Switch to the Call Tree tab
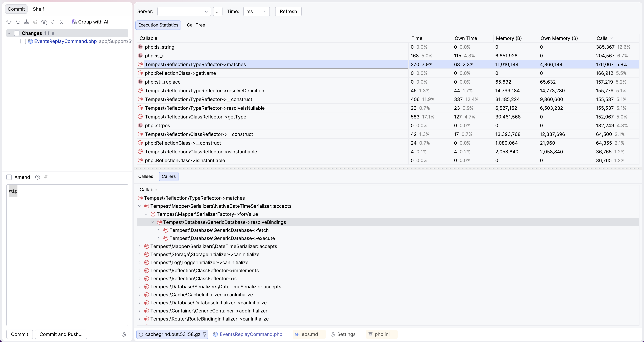Image resolution: width=644 pixels, height=342 pixels. tap(196, 25)
